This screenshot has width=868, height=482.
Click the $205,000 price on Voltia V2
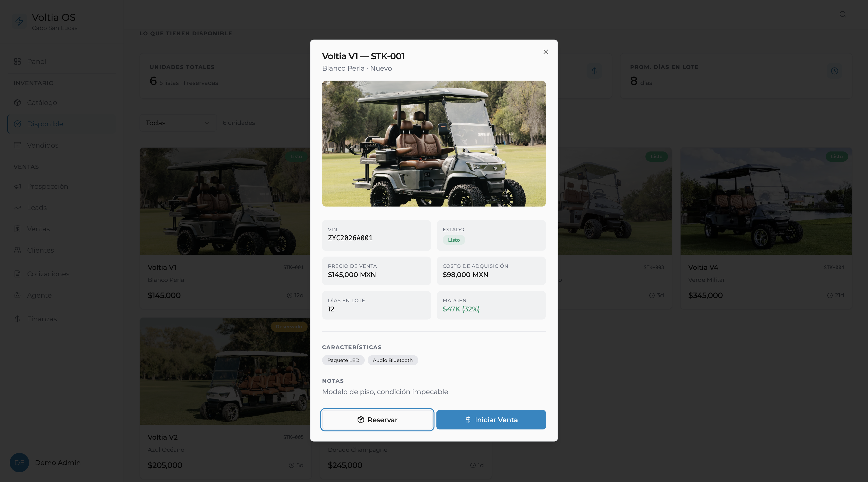pyautogui.click(x=165, y=465)
